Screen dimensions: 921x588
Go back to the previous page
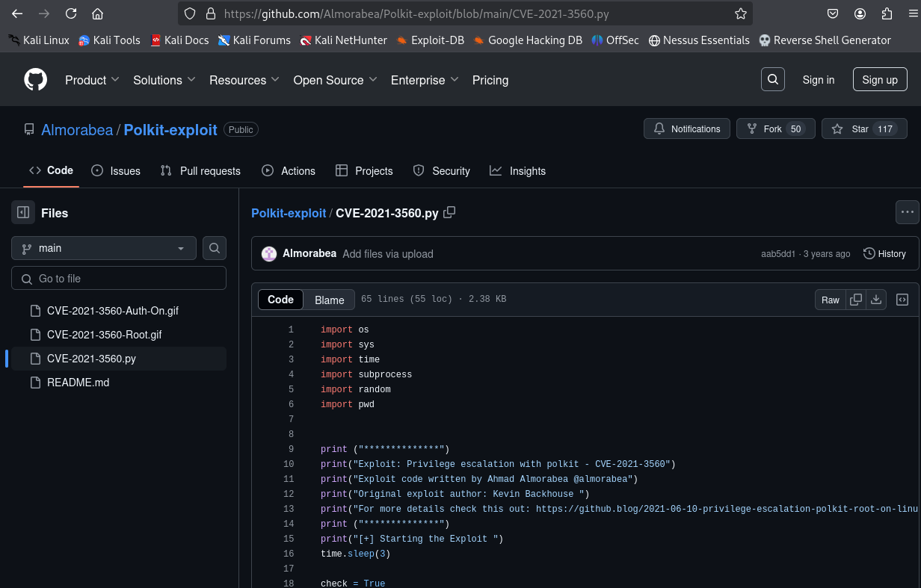click(17, 13)
